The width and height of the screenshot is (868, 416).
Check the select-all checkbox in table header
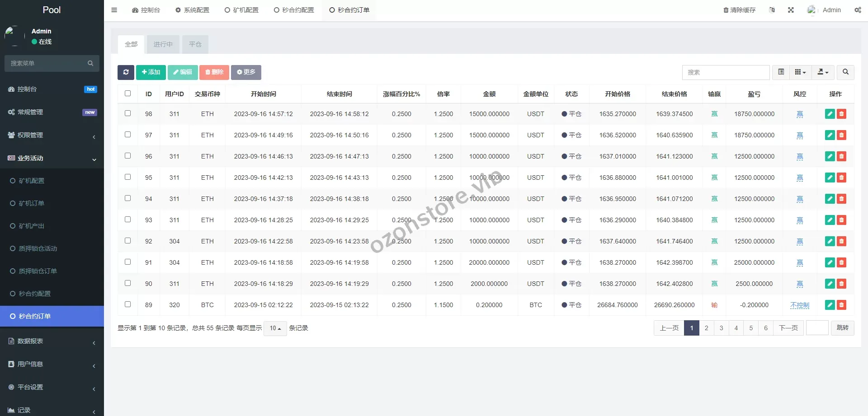click(x=127, y=93)
